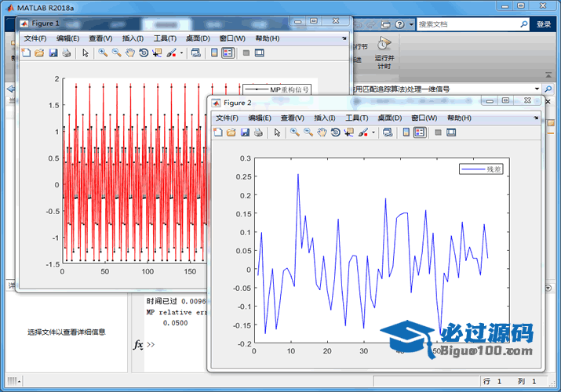The image size is (561, 392).
Task: Select Brush data tool in Figure 1
Action: (x=171, y=53)
